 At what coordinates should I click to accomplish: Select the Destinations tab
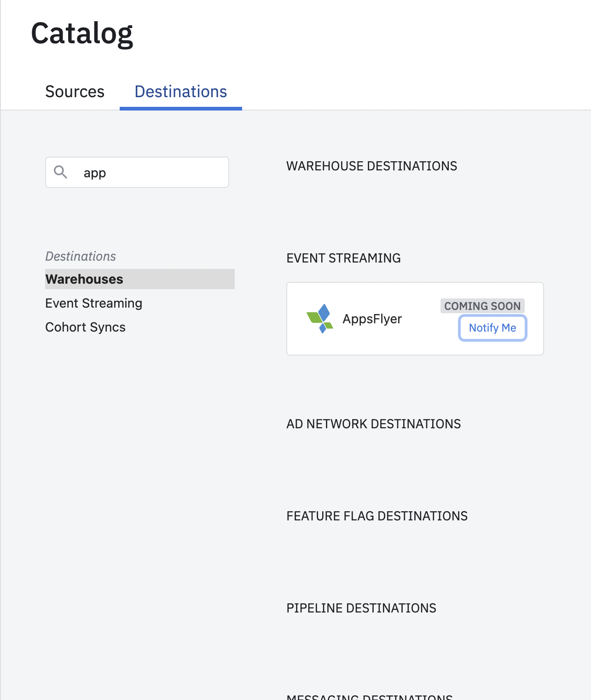[x=180, y=92]
